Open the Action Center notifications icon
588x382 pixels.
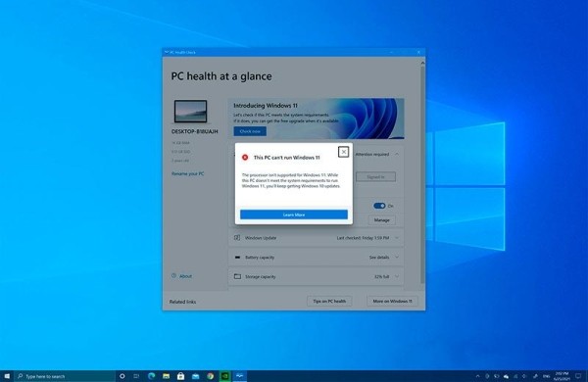click(x=578, y=376)
